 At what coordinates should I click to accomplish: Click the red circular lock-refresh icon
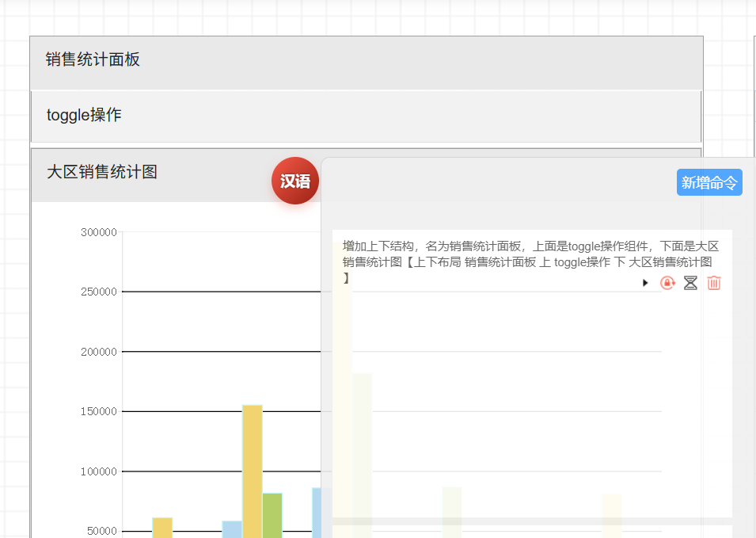(x=668, y=283)
